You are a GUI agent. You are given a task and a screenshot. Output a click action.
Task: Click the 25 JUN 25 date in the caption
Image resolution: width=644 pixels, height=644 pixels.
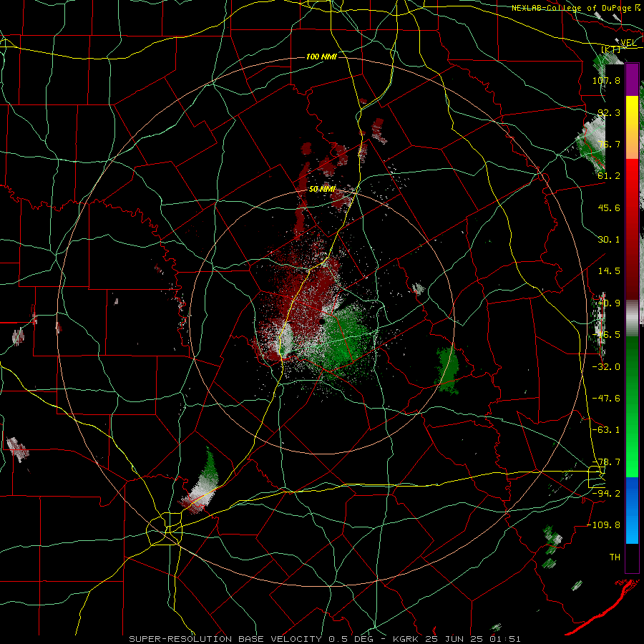tap(455, 639)
